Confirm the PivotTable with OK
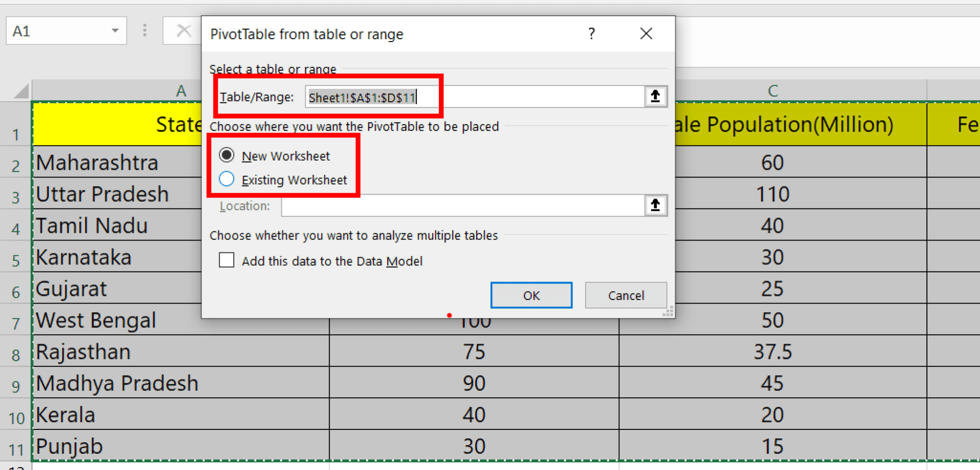Viewport: 980px width, 470px height. [x=531, y=295]
